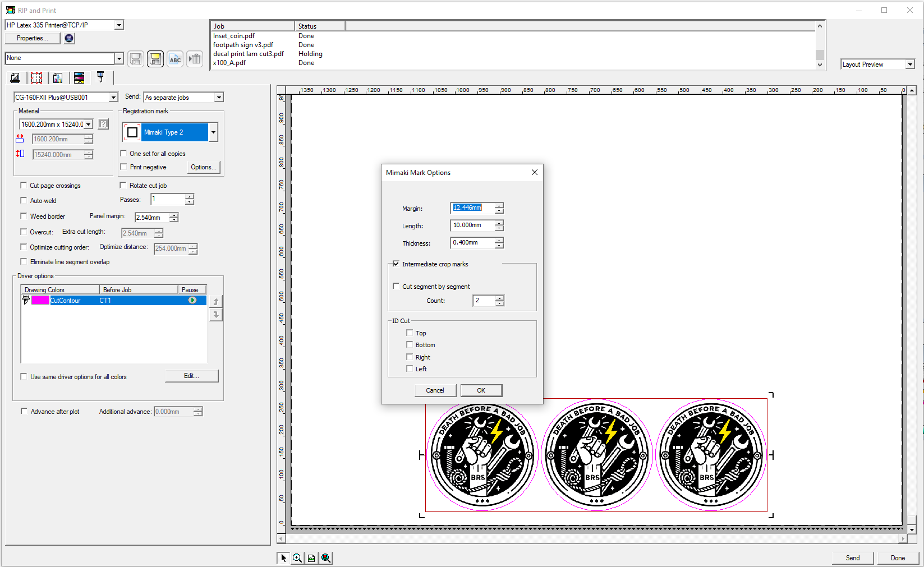Uncheck Intermediate crop marks
924x567 pixels.
tap(396, 264)
